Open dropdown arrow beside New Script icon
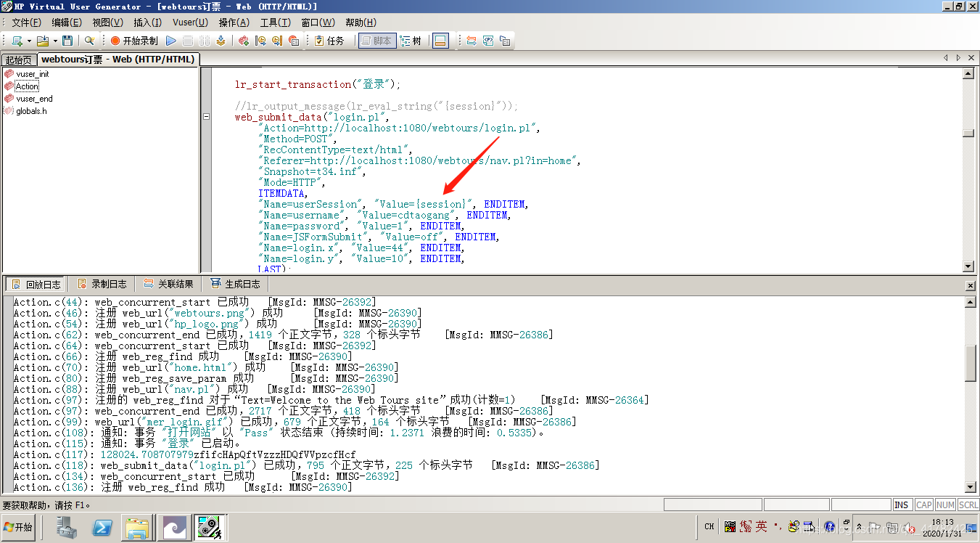The height and width of the screenshot is (543, 980). point(30,41)
